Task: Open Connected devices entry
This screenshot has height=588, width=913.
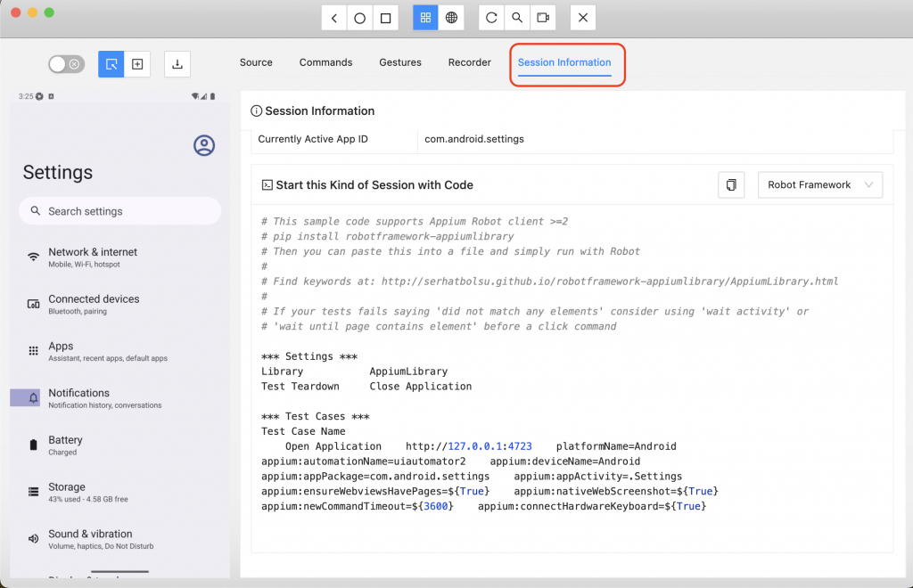Action: (x=120, y=304)
